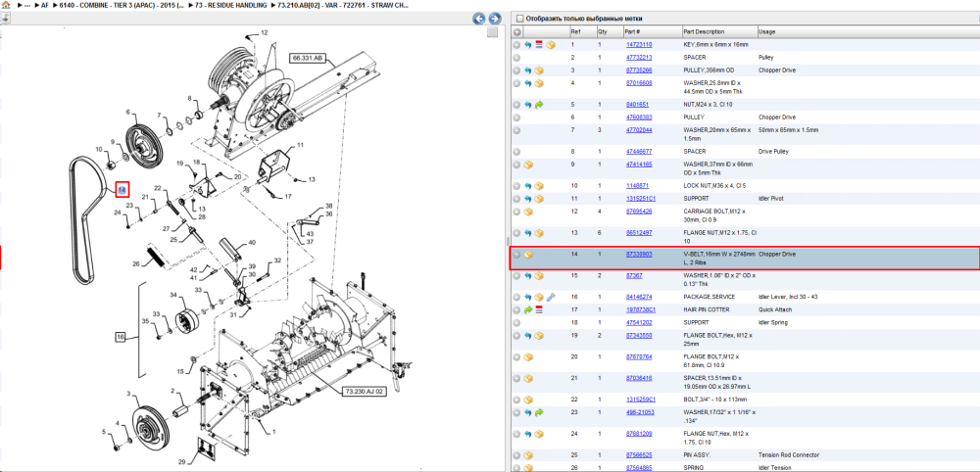Click the package box icon in KEY row 1
The width and height of the screenshot is (980, 472).
[551, 45]
